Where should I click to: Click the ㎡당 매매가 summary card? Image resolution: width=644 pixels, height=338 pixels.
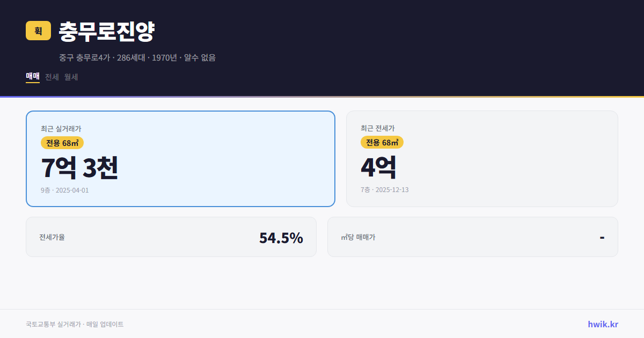coord(472,237)
